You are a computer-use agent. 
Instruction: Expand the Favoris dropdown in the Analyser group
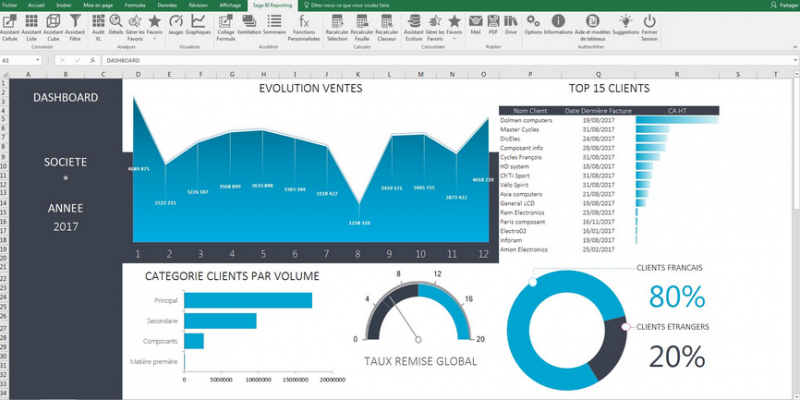pos(154,25)
